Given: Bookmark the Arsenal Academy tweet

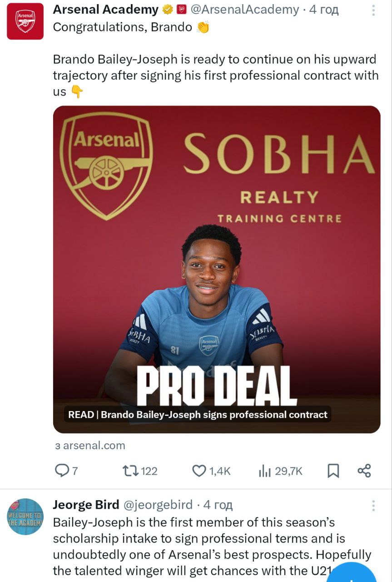Looking at the screenshot, I should [x=333, y=471].
